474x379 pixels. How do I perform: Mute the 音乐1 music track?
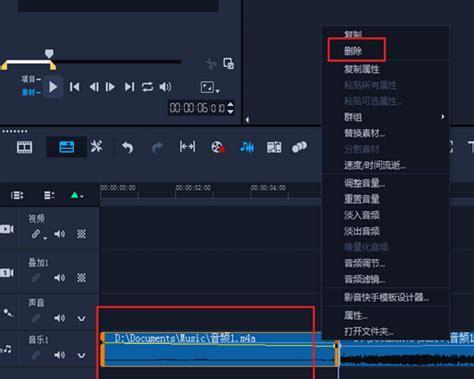click(60, 355)
